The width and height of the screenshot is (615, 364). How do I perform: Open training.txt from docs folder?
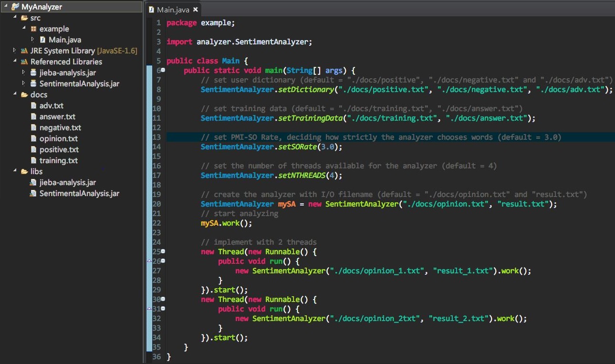[58, 161]
